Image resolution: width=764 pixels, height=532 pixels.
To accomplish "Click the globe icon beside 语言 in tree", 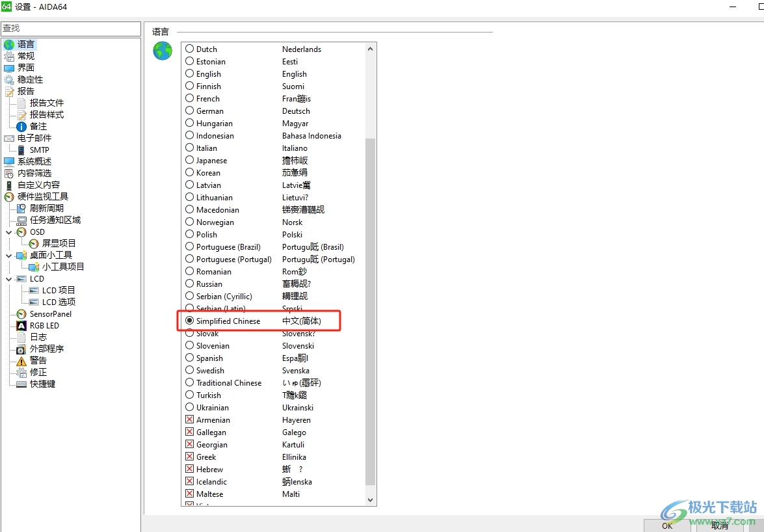I will point(8,45).
